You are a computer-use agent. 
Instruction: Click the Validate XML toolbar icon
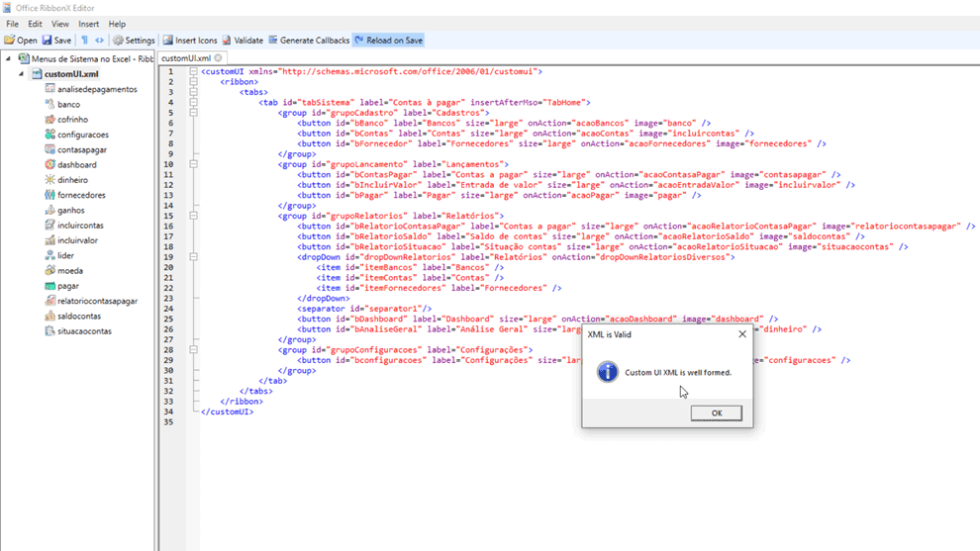pyautogui.click(x=243, y=41)
